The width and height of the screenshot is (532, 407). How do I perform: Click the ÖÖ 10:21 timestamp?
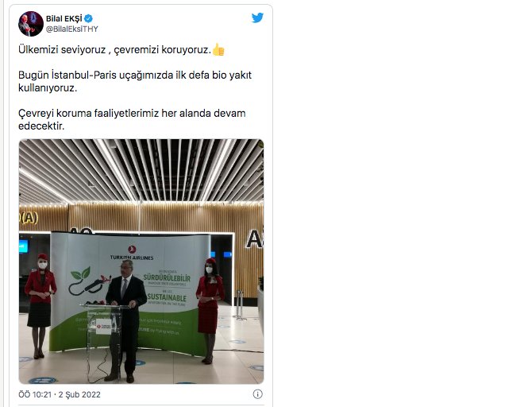pyautogui.click(x=35, y=394)
